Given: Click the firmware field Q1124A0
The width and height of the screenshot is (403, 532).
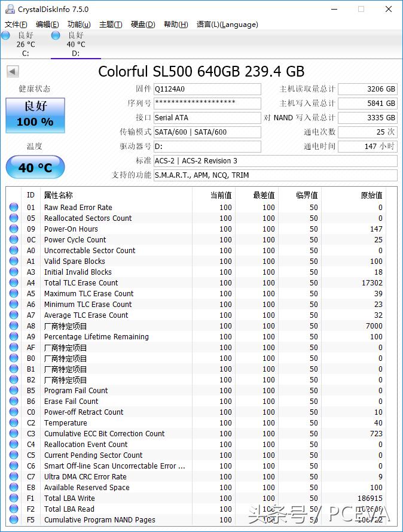Looking at the screenshot, I should 207,89.
